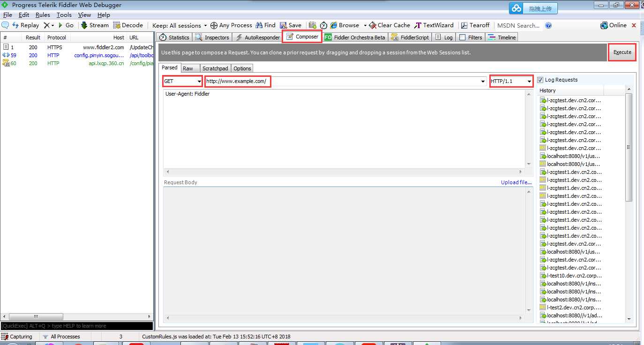Open the Edit menu
The image size is (644, 345).
(24, 15)
